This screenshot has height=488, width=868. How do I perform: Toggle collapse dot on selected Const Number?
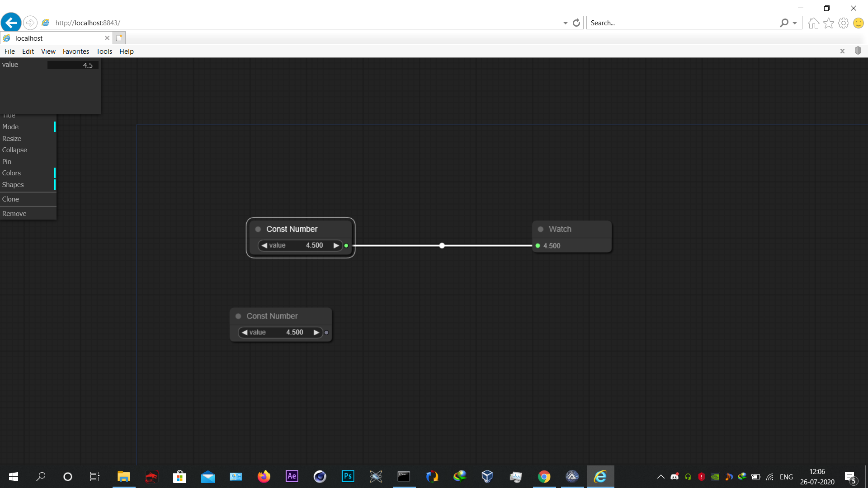[258, 229]
